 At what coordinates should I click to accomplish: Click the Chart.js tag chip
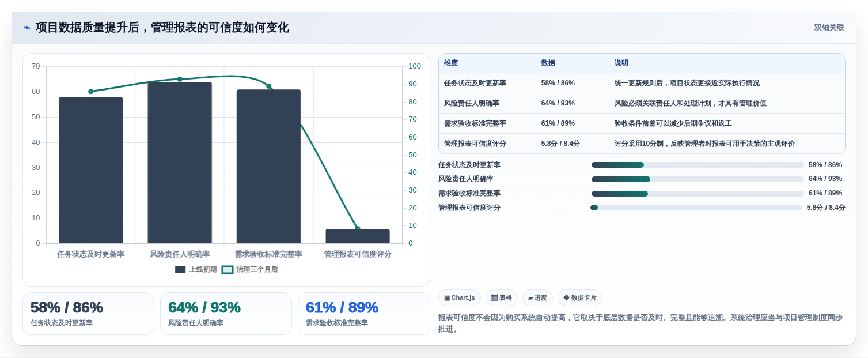tap(460, 297)
